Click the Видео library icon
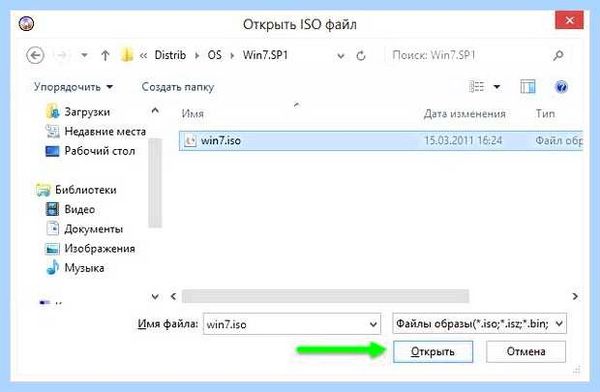Viewport: 600px width, 392px height. click(52, 209)
